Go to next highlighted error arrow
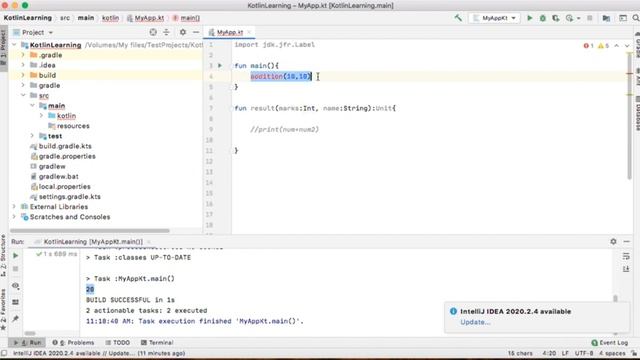Viewport: 640px width, 360px height. (x=627, y=46)
